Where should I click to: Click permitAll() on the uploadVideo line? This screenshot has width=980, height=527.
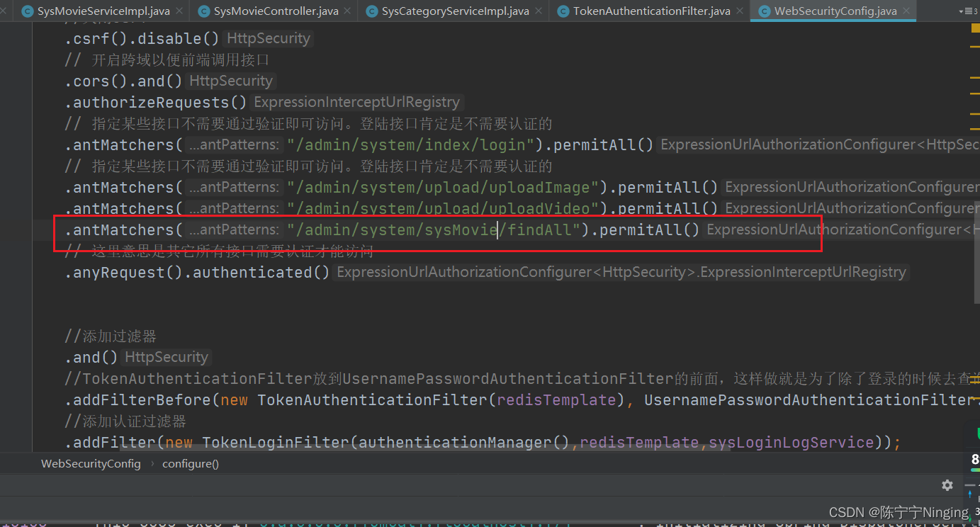click(668, 209)
